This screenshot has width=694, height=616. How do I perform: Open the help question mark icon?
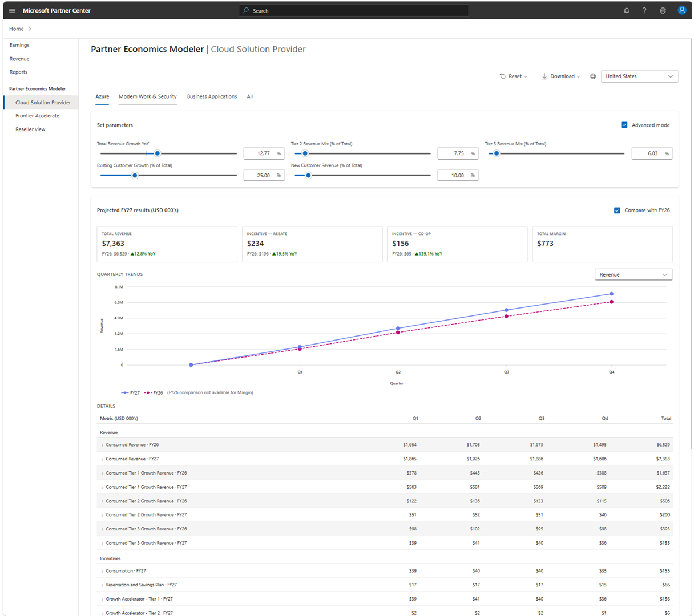point(644,10)
